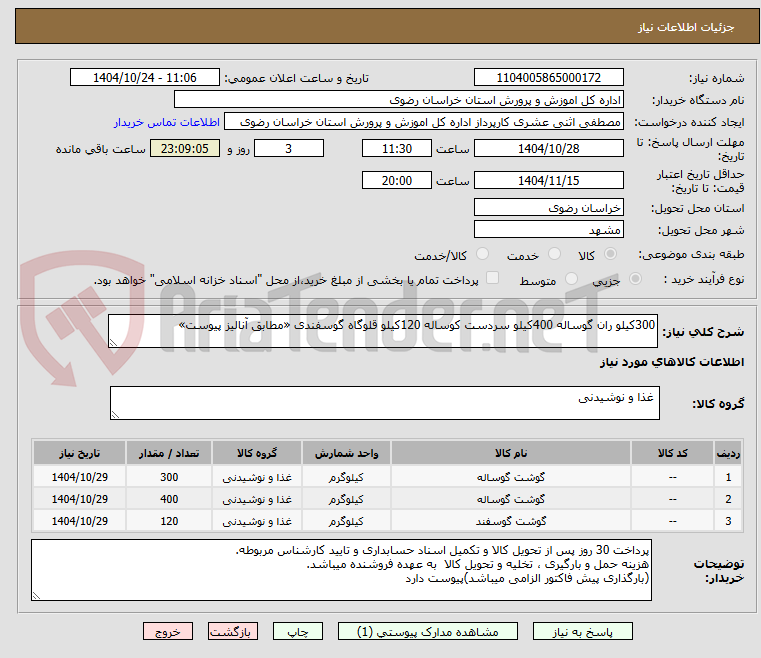Click 'گوشت گوسفند' in row 3
The image size is (761, 658).
511,521
